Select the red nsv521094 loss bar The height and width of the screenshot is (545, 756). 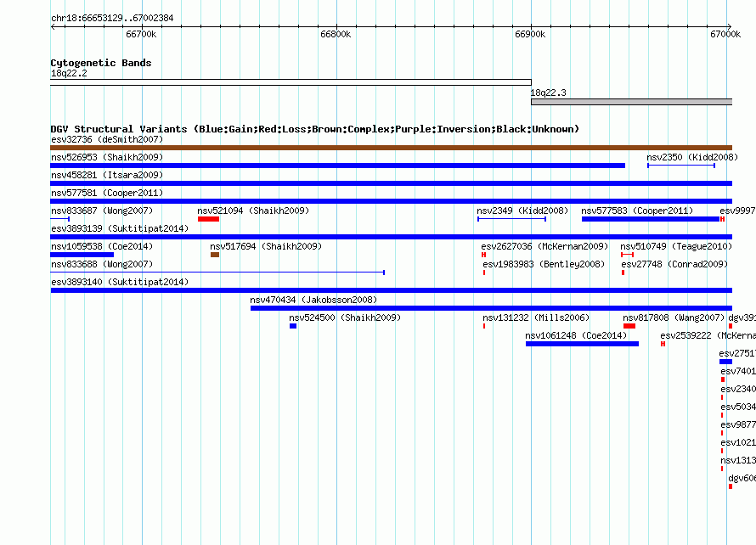(208, 219)
